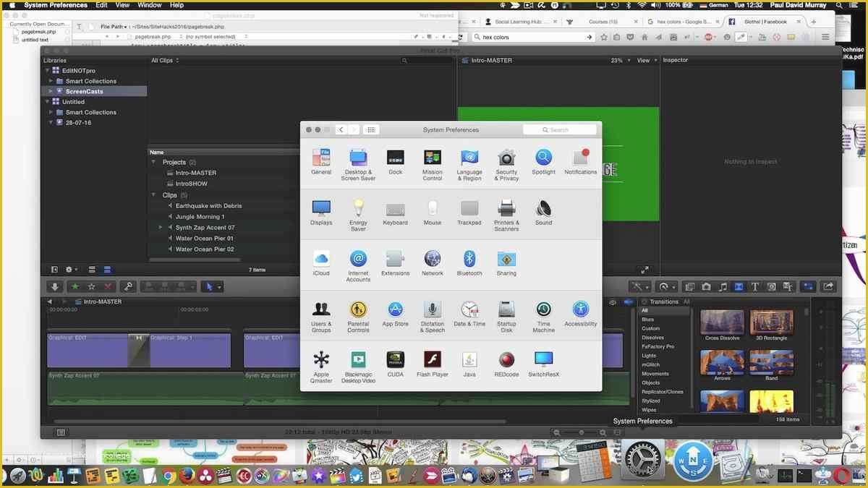Open Keyboard preferences

click(395, 213)
